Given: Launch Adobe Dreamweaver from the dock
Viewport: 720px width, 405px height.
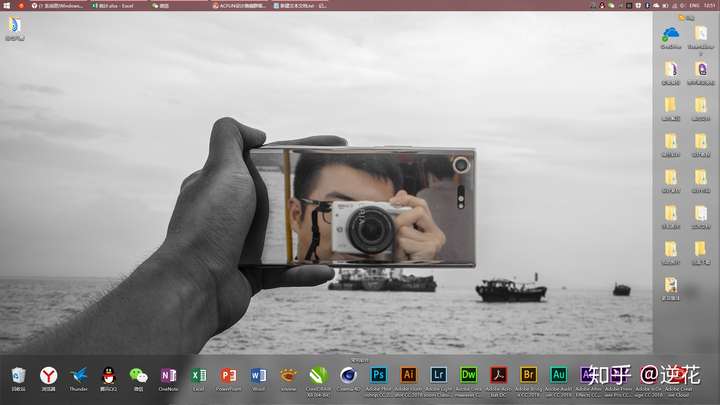Looking at the screenshot, I should pyautogui.click(x=468, y=375).
